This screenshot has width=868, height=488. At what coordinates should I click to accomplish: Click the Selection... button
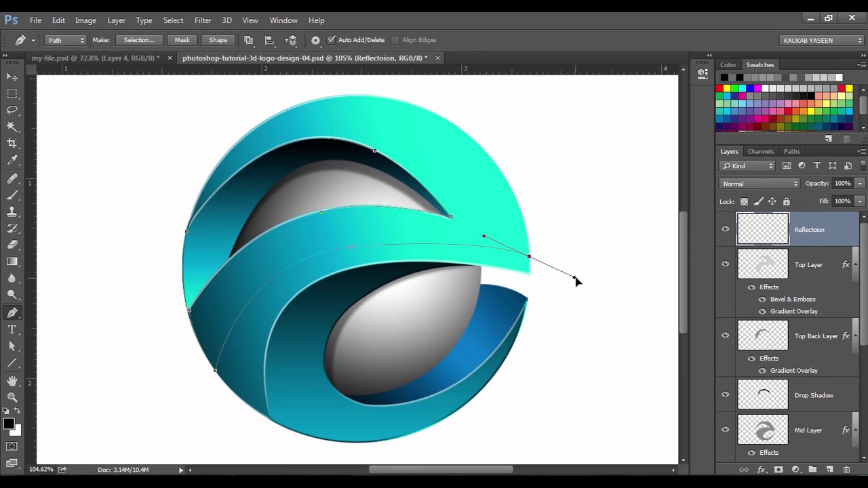pyautogui.click(x=139, y=40)
